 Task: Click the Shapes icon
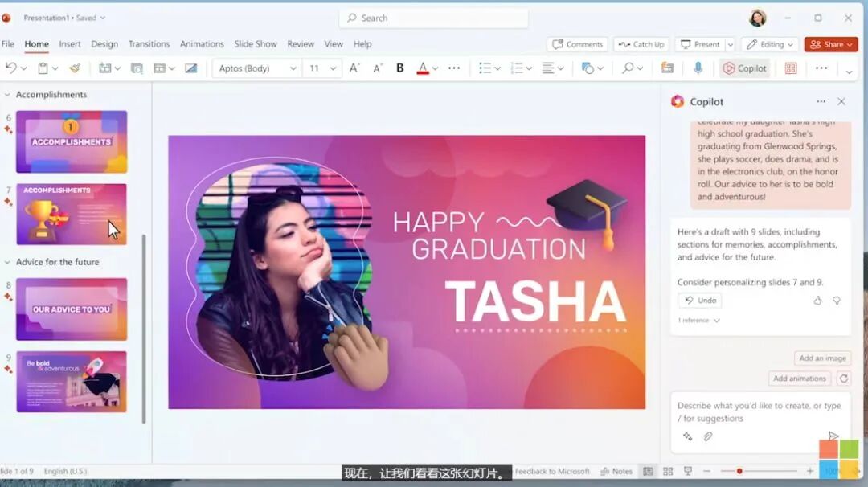(x=588, y=68)
